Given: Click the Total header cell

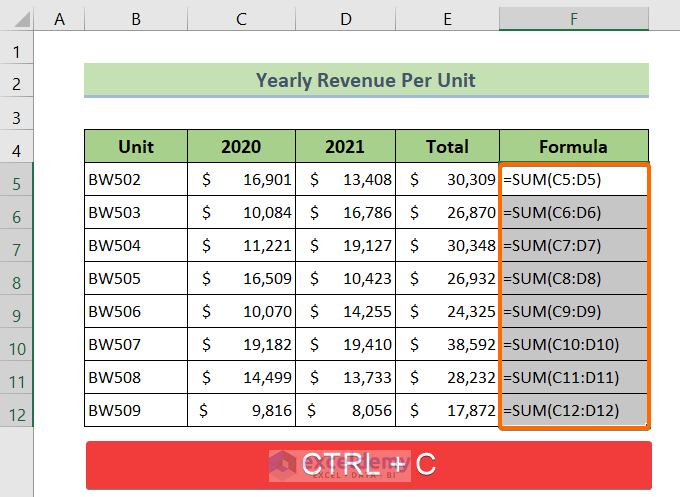Looking at the screenshot, I should pos(447,146).
